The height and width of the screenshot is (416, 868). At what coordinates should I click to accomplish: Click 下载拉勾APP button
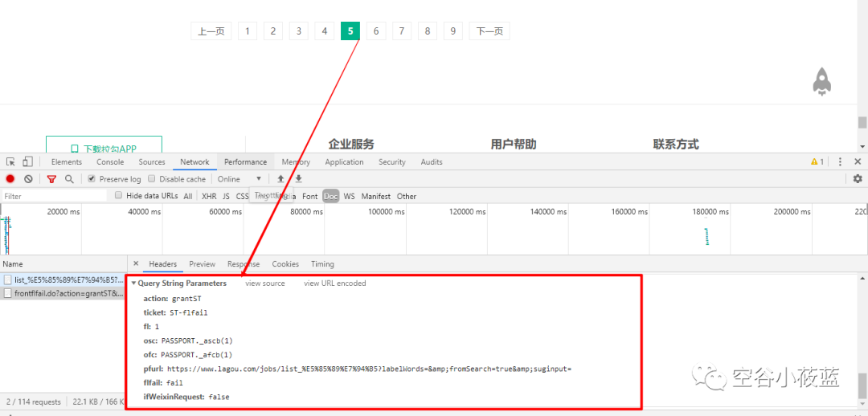104,145
